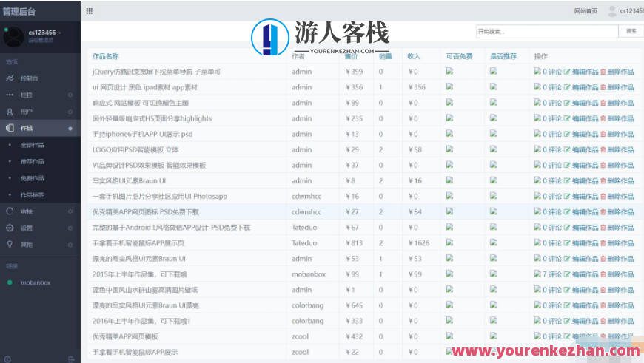Screen dimensions: 644x363
Task: Click trash icon in LOGO应用PSD row
Action: (x=603, y=150)
